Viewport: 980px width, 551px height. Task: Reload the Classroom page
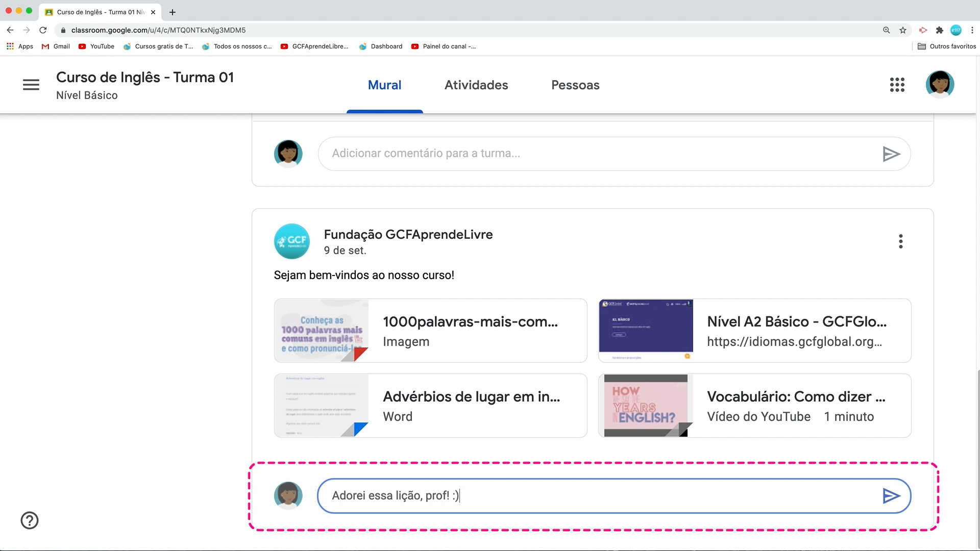click(43, 30)
